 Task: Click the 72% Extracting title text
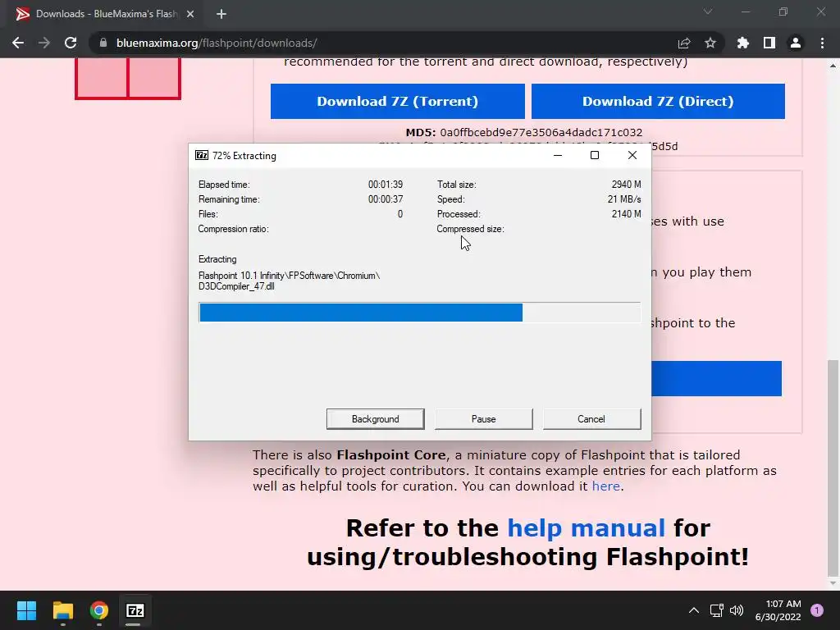point(244,156)
